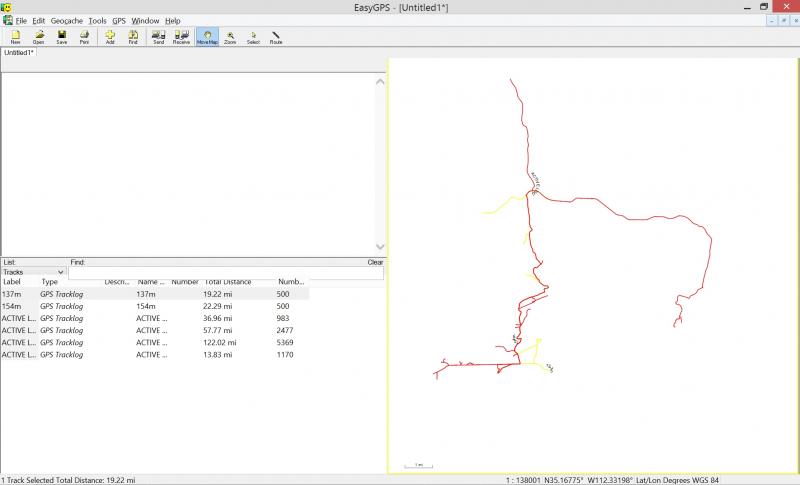This screenshot has width=800, height=485.
Task: Sort by the Type column header
Action: tap(49, 282)
